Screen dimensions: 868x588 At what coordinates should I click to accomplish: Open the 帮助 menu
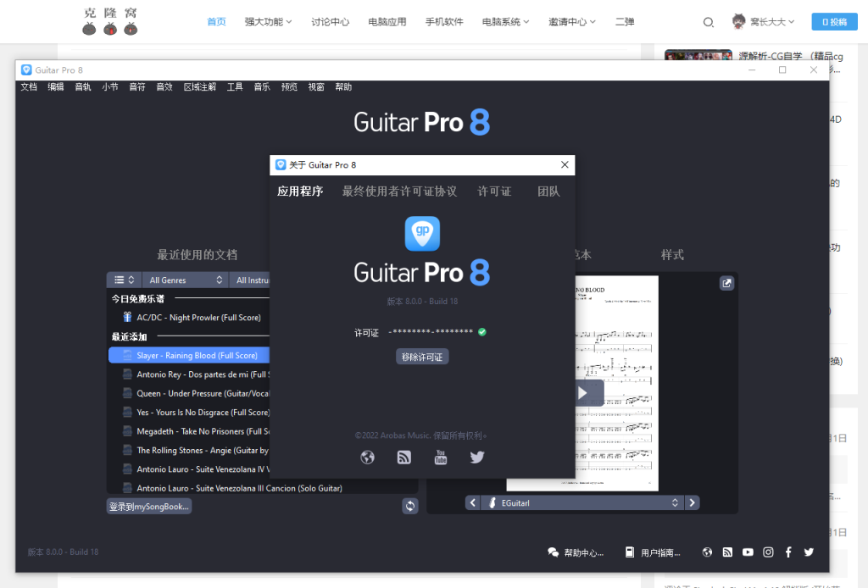click(x=343, y=87)
